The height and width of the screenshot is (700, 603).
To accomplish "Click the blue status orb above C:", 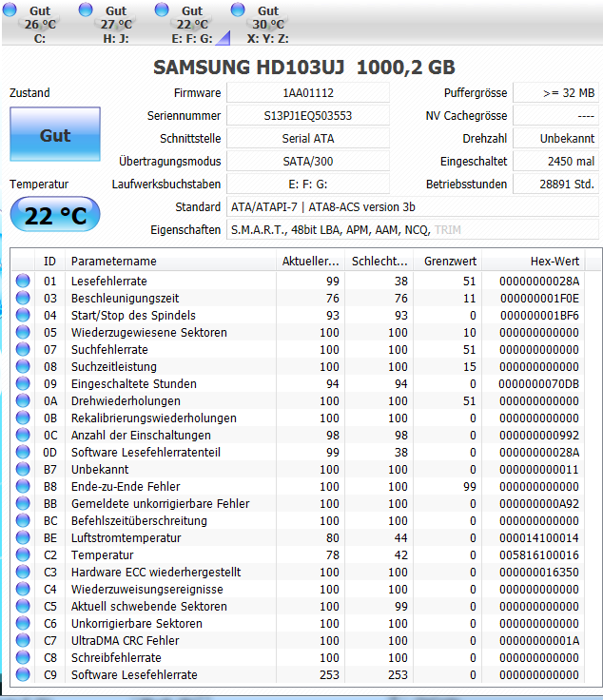I will [10, 10].
